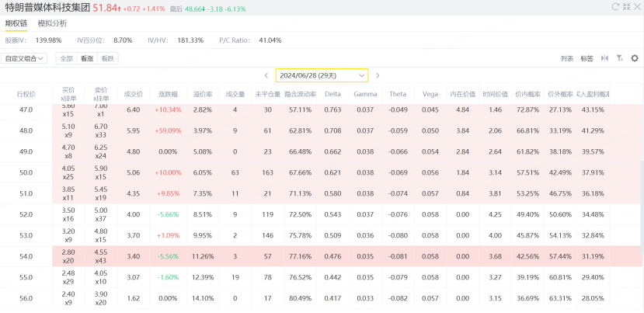Viewport: 644px width, 313px height.
Task: Select the 看涨 calls filter
Action: (x=87, y=58)
